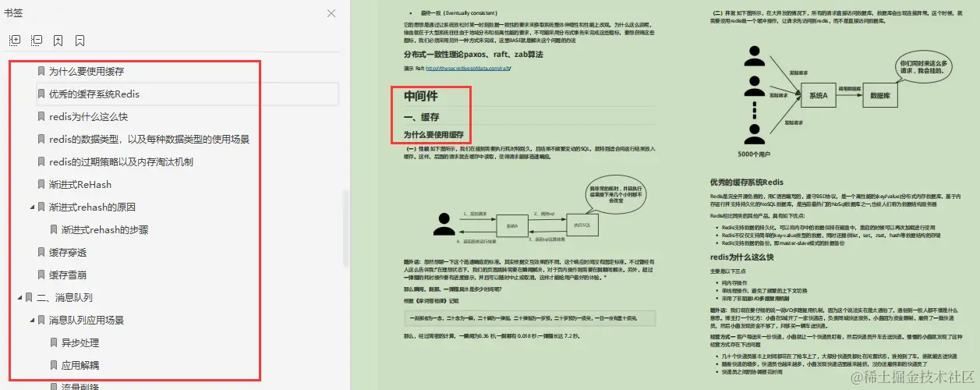The width and height of the screenshot is (980, 390).
Task: Go to bookmark redis为什么这么快
Action: tap(88, 116)
